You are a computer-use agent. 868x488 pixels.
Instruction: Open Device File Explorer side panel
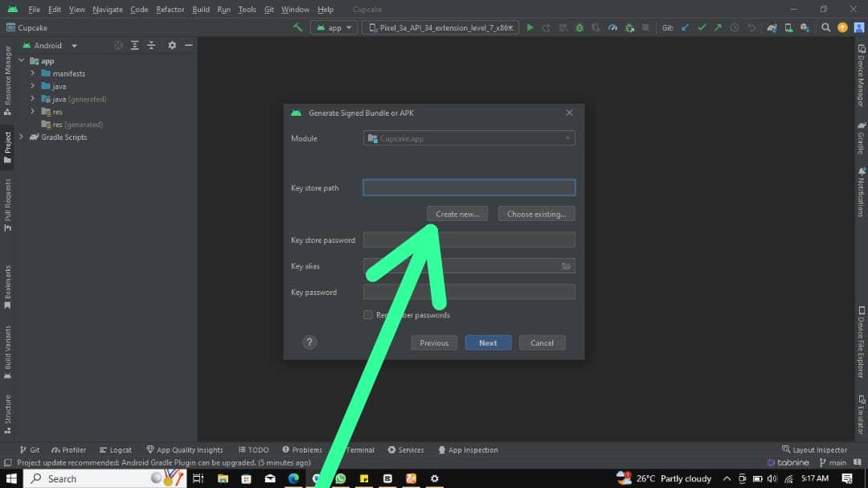click(x=861, y=342)
